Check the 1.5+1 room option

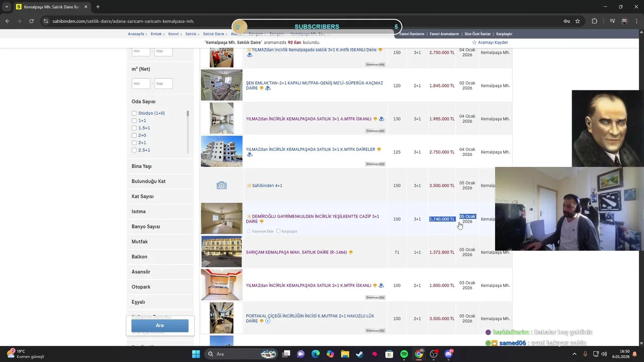(134, 128)
